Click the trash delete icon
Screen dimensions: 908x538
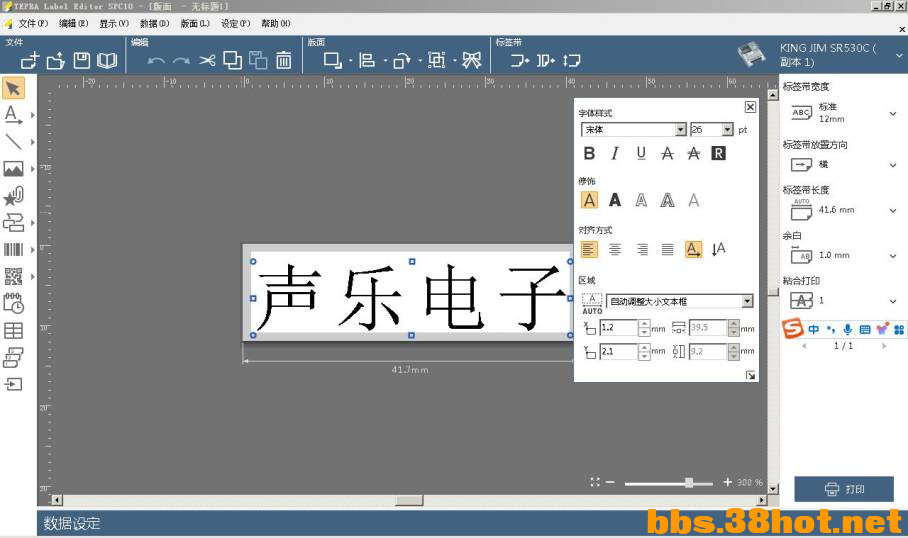284,61
